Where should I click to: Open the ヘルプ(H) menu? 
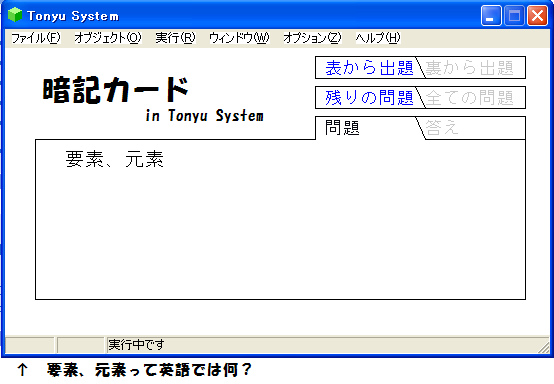[x=378, y=37]
